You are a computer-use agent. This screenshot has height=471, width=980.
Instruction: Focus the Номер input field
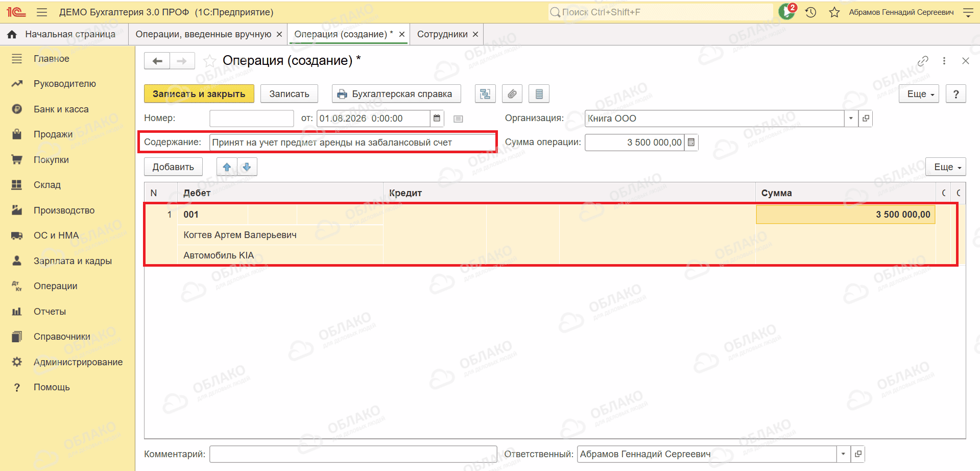(252, 119)
